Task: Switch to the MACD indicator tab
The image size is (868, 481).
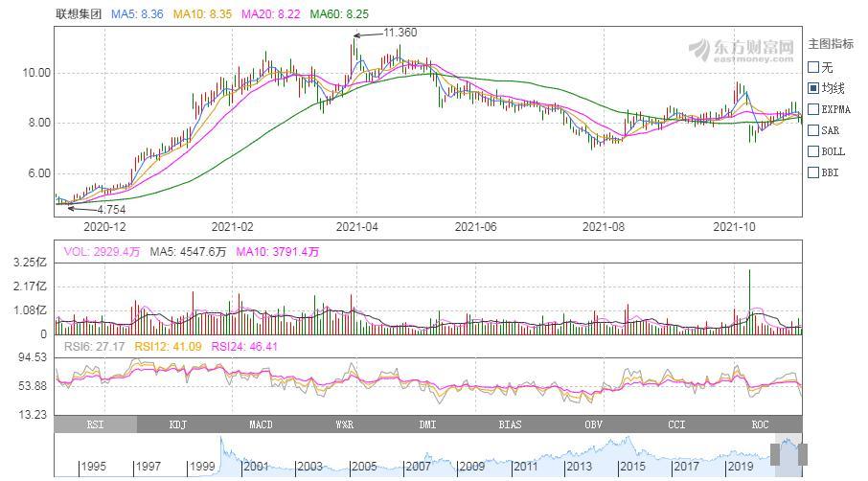Action: (262, 424)
